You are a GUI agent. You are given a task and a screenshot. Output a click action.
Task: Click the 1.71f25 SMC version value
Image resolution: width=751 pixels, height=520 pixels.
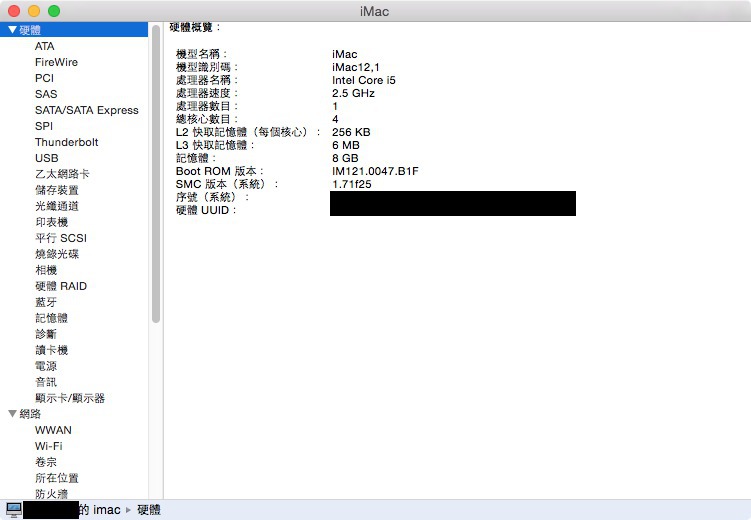click(352, 184)
